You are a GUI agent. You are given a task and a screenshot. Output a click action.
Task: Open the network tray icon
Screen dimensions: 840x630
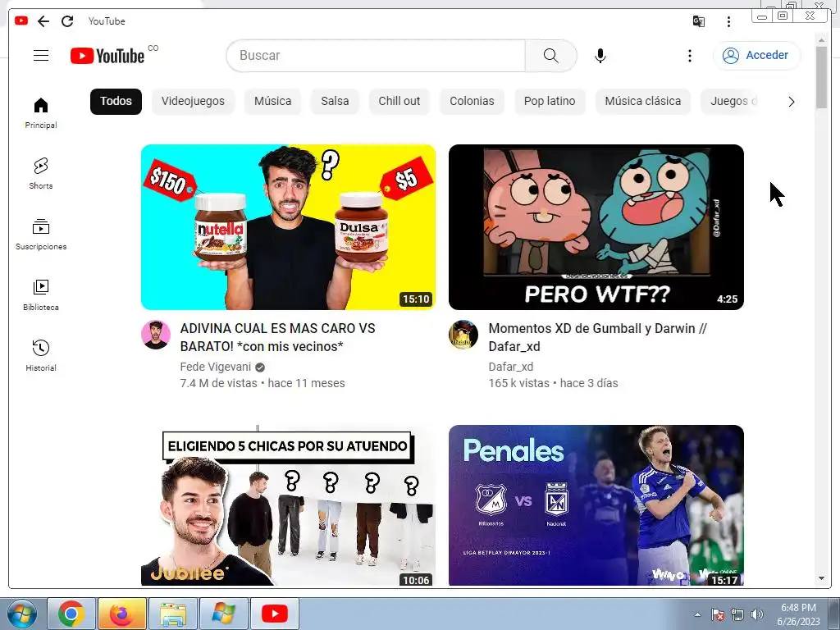tap(737, 614)
